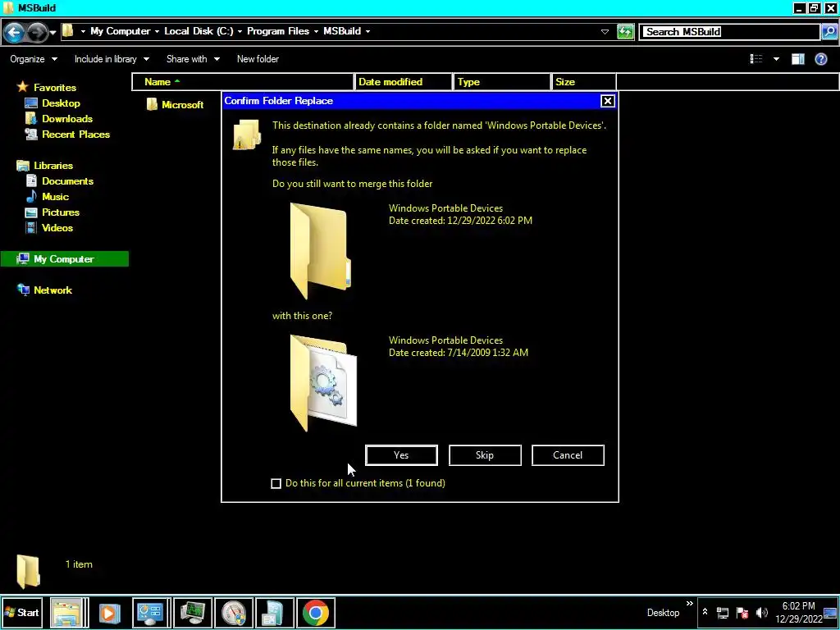Launch Windows Media Player from the taskbar

109,613
